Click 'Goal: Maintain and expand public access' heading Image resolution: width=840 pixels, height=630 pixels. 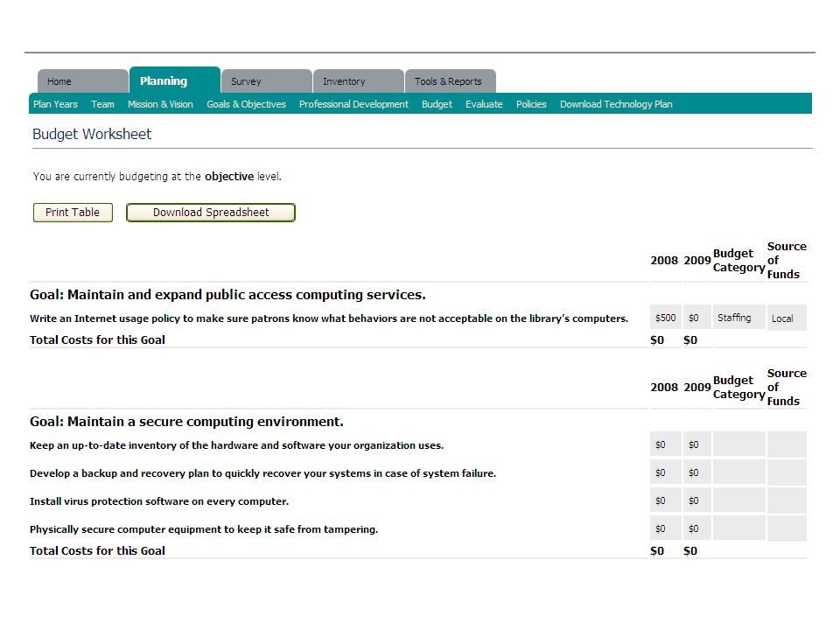tap(227, 295)
